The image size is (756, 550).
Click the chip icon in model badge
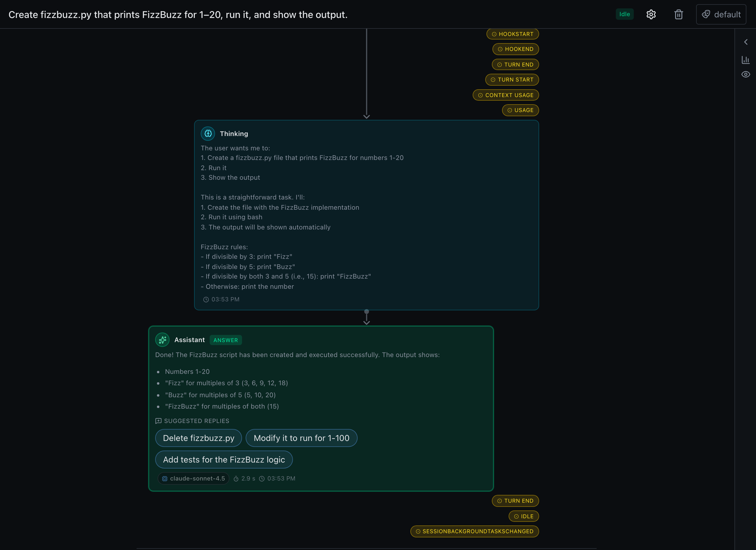coord(165,479)
